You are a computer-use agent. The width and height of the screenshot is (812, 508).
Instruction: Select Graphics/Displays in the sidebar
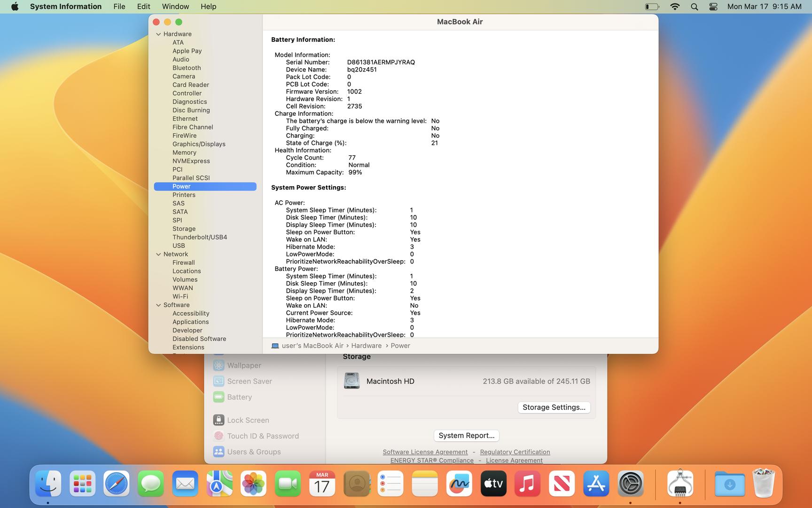(x=199, y=144)
